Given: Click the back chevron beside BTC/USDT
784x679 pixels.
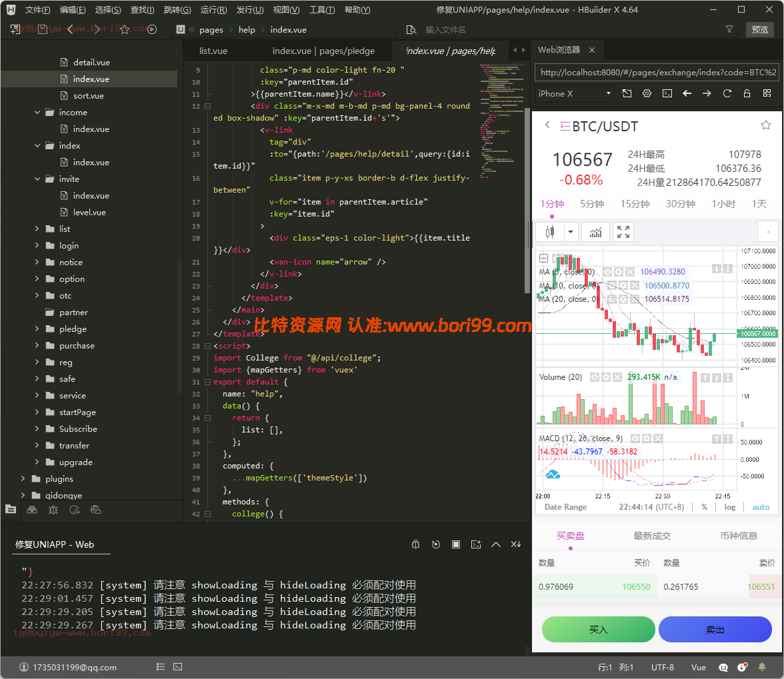Looking at the screenshot, I should [547, 125].
